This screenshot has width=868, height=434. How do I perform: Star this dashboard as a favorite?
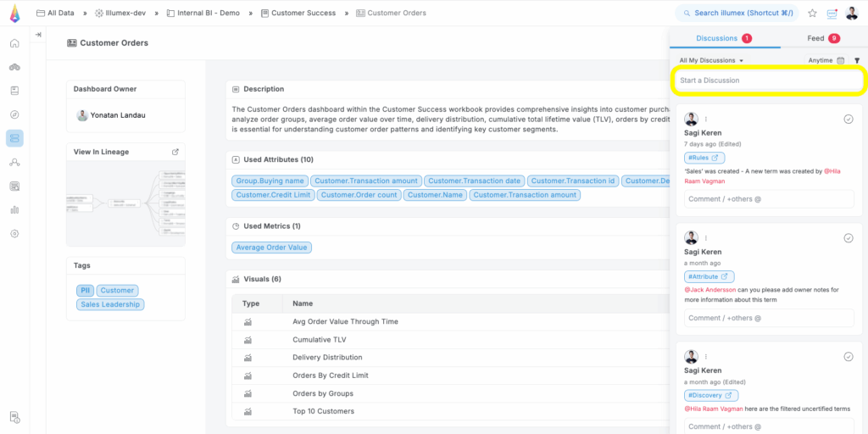pos(812,13)
